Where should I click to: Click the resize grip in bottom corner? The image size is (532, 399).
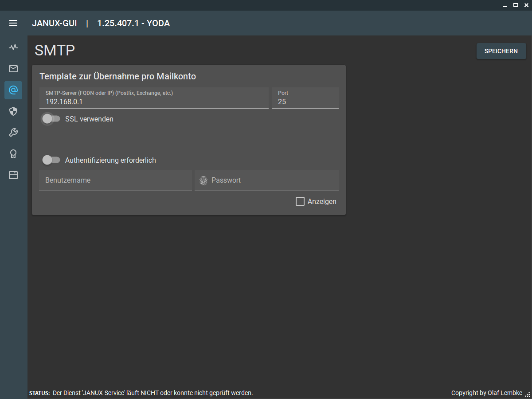tap(528, 394)
